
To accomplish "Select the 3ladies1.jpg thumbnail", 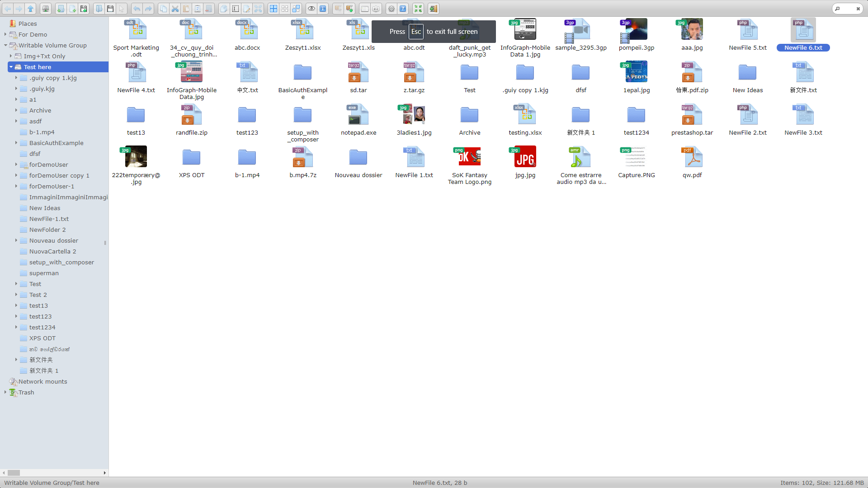I will pos(414,115).
